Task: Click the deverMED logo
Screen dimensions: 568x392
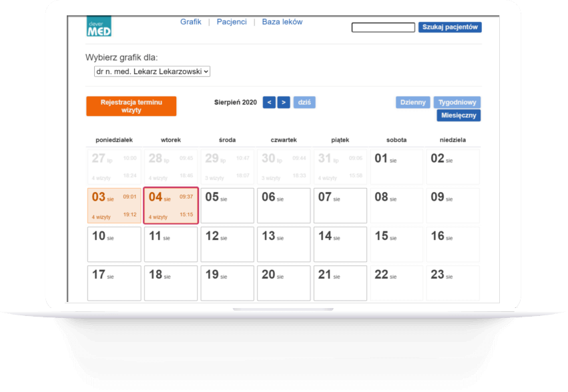Action: click(x=99, y=27)
